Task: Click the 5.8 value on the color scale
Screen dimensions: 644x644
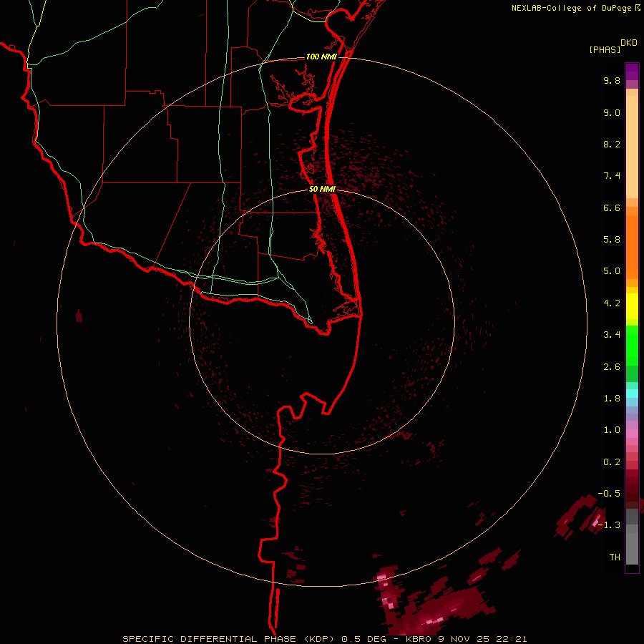Action: tap(612, 240)
